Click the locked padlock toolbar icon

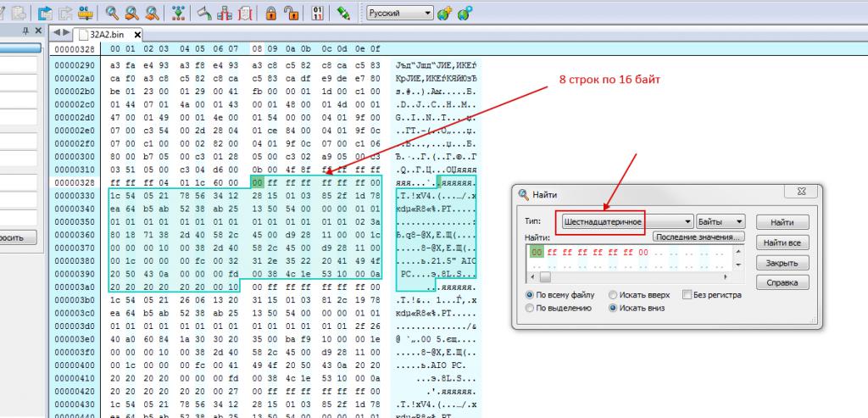pos(271,13)
